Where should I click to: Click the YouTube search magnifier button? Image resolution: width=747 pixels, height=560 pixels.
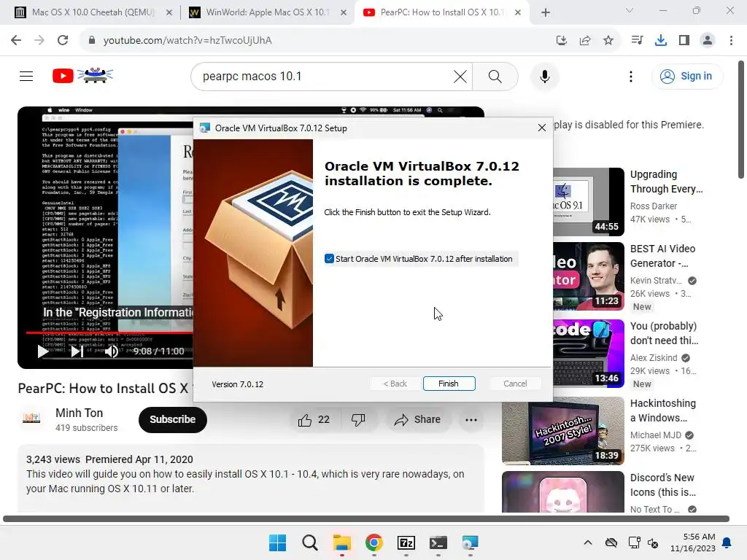(x=495, y=76)
